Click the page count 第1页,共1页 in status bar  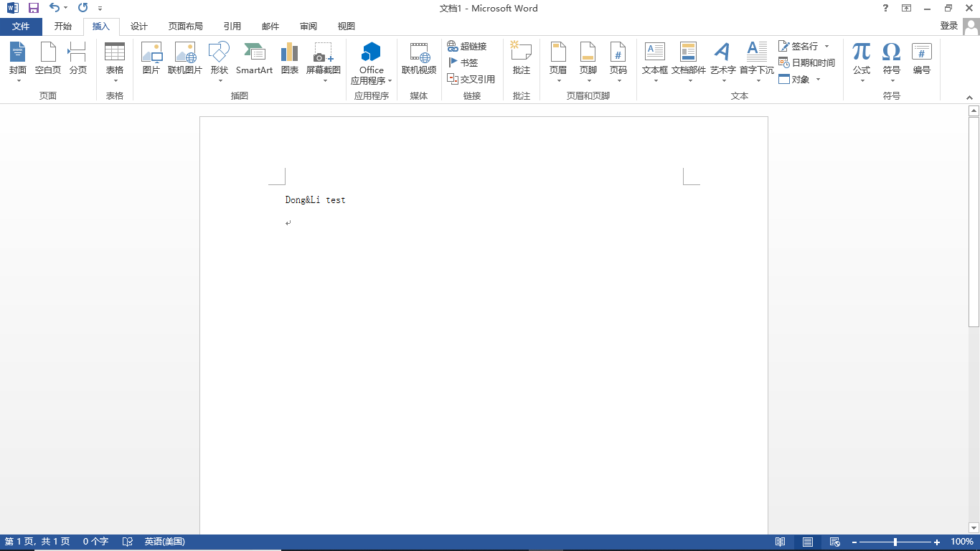(37, 542)
